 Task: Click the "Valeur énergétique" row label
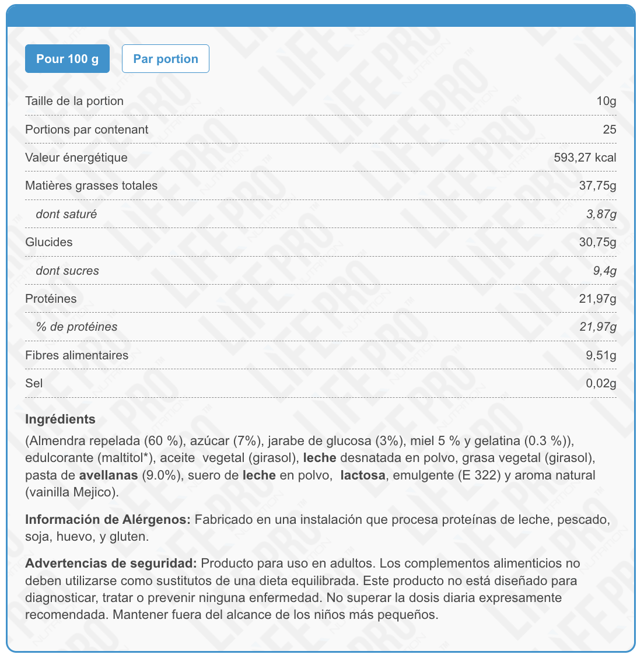(76, 157)
